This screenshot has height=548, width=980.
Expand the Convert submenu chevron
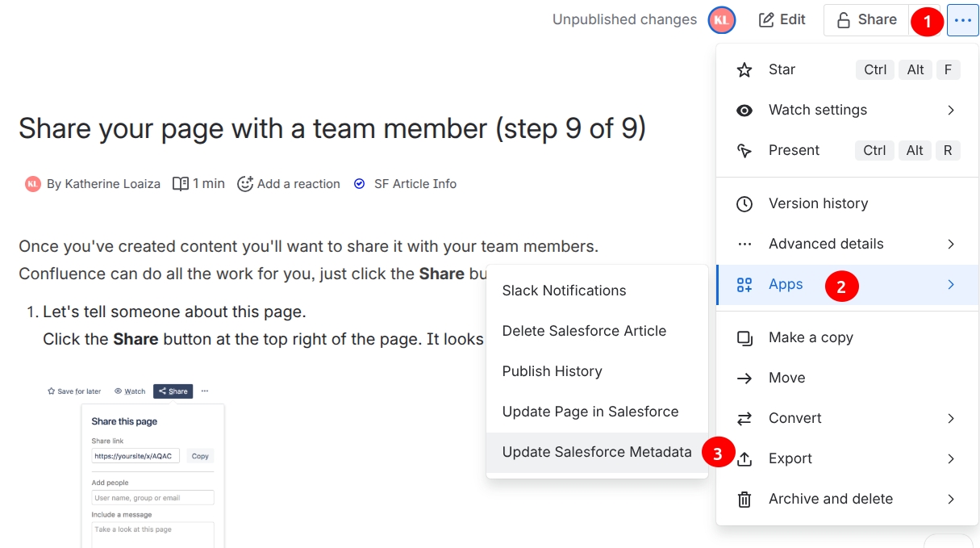pos(951,418)
